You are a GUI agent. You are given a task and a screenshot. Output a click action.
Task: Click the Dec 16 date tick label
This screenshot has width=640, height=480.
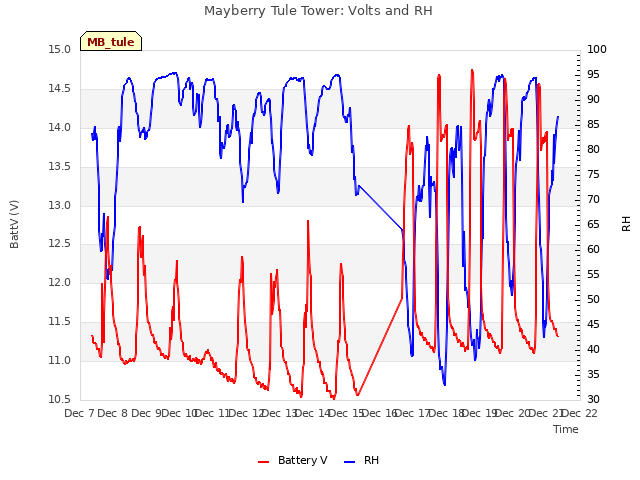click(380, 413)
